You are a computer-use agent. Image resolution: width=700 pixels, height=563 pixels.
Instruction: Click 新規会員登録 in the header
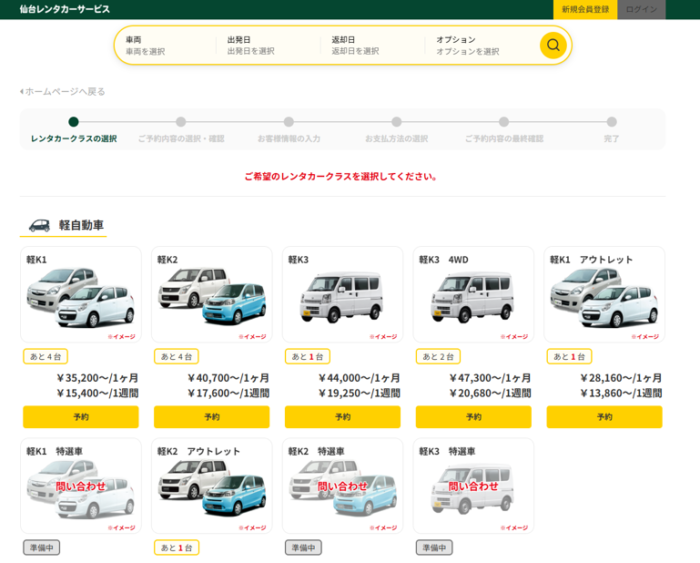pos(585,9)
